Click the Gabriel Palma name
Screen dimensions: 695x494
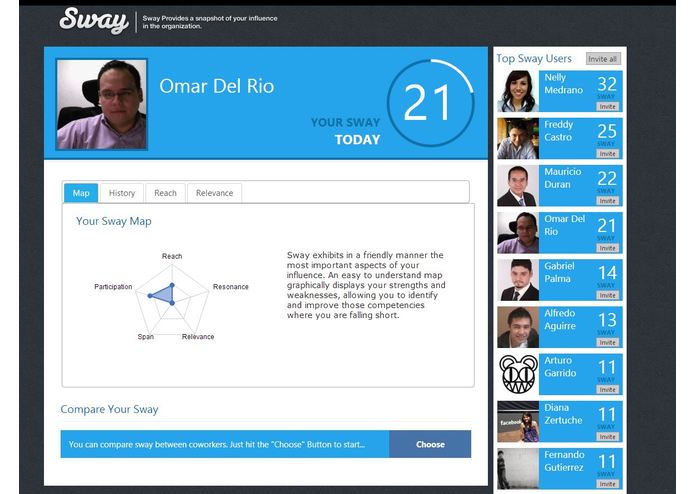tap(559, 272)
